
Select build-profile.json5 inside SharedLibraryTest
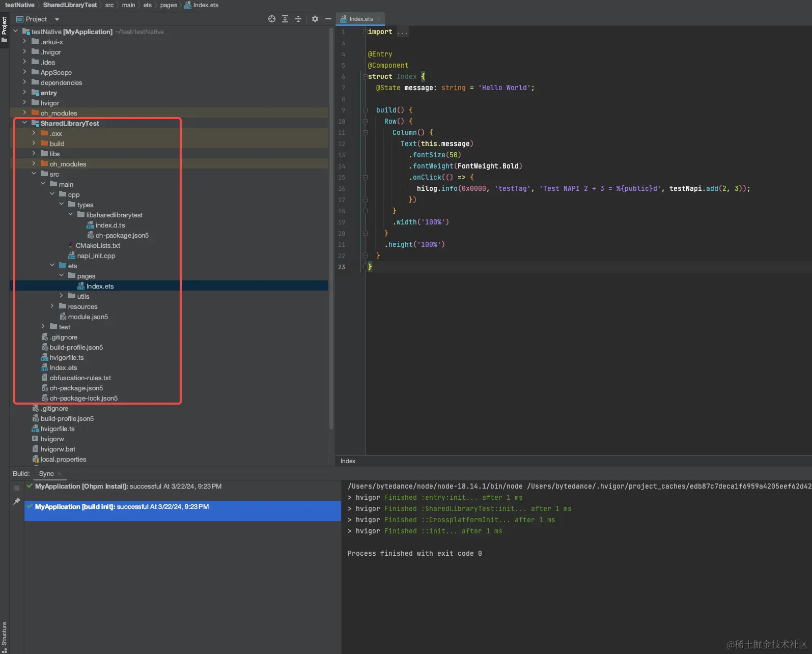click(x=76, y=347)
